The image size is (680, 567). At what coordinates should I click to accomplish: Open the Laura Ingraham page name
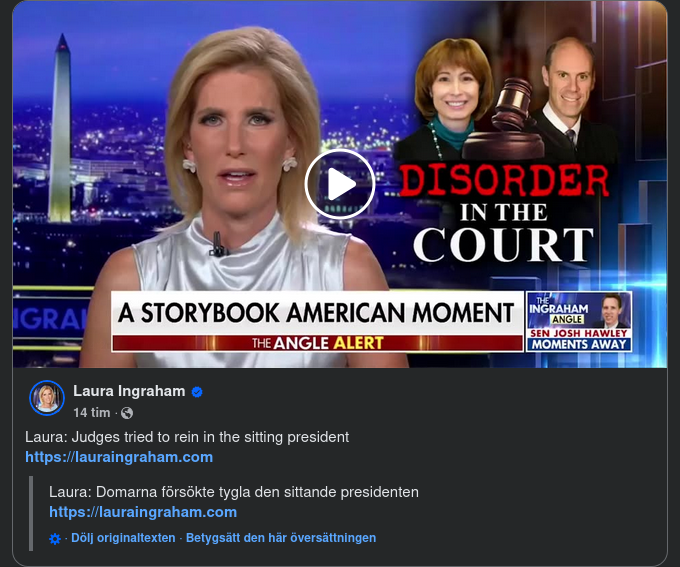click(x=129, y=391)
